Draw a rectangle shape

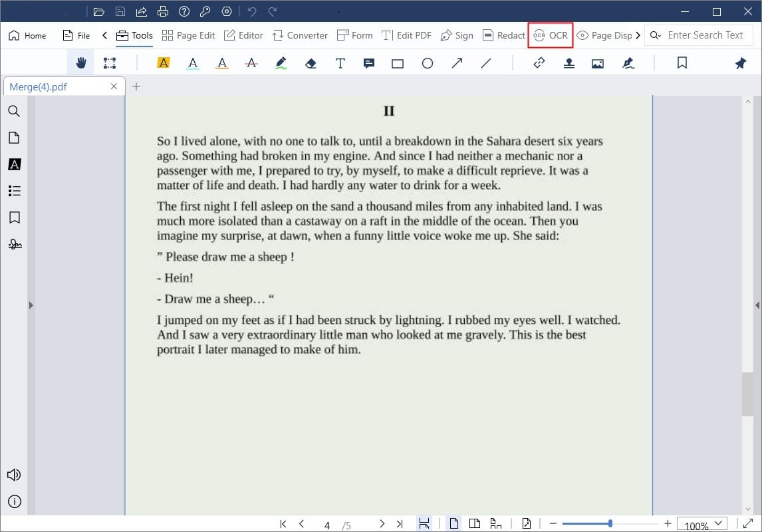[398, 64]
